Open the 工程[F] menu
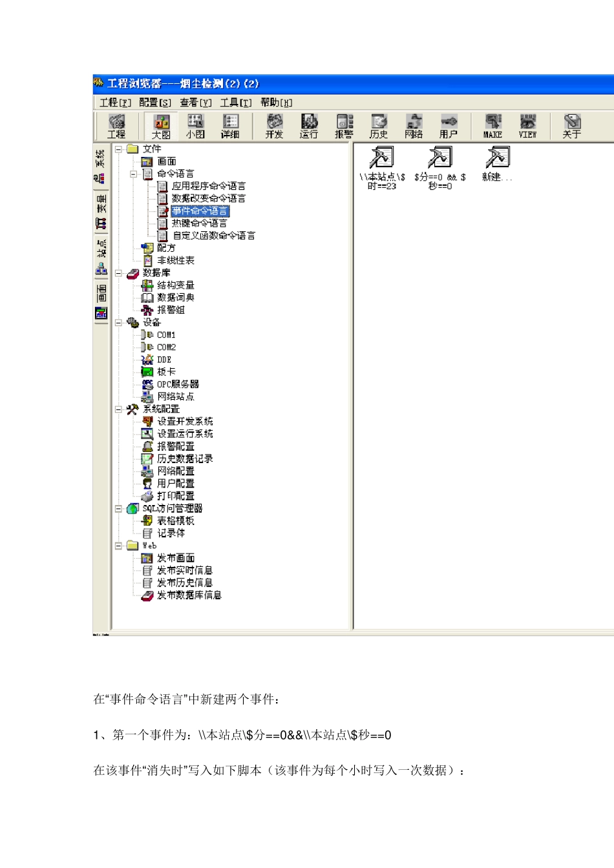The height and width of the screenshot is (868, 614). click(x=116, y=102)
